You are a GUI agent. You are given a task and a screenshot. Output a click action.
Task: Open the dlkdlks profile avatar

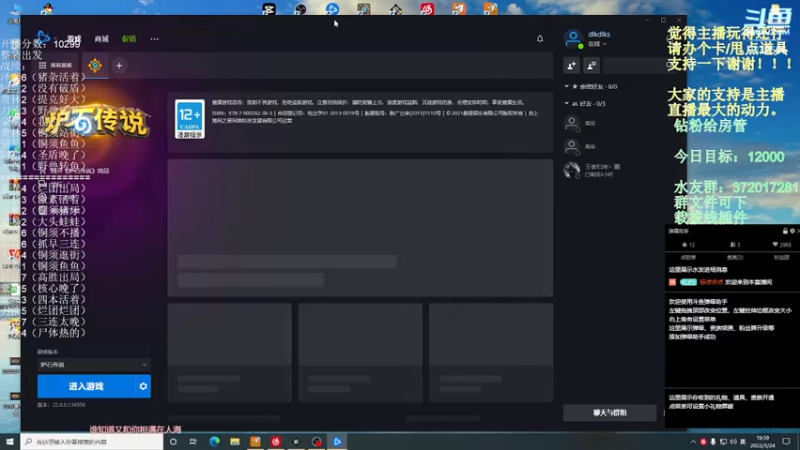(573, 38)
